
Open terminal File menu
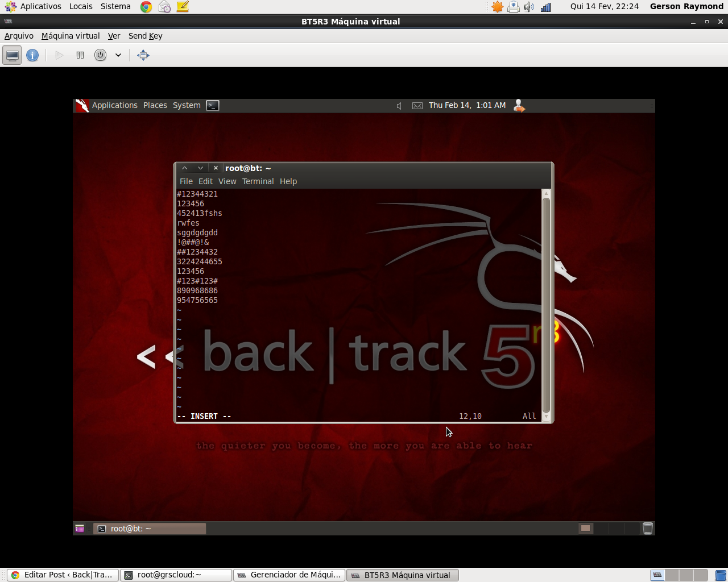tap(186, 181)
